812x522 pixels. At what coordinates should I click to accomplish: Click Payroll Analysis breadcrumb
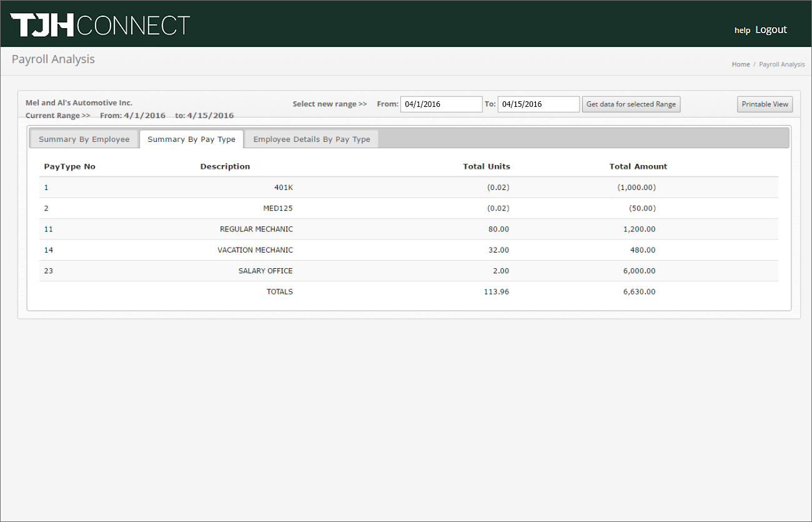pos(782,64)
